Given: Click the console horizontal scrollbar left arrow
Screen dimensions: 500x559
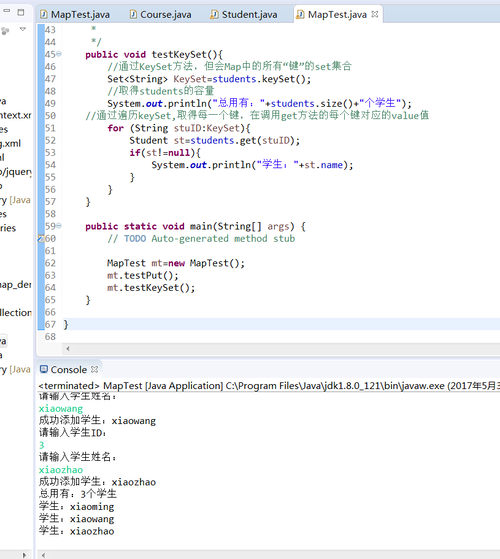Looking at the screenshot, I should point(43,555).
